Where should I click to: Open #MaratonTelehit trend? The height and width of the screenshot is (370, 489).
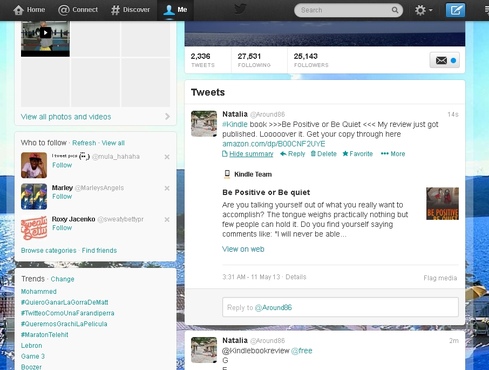click(x=45, y=334)
